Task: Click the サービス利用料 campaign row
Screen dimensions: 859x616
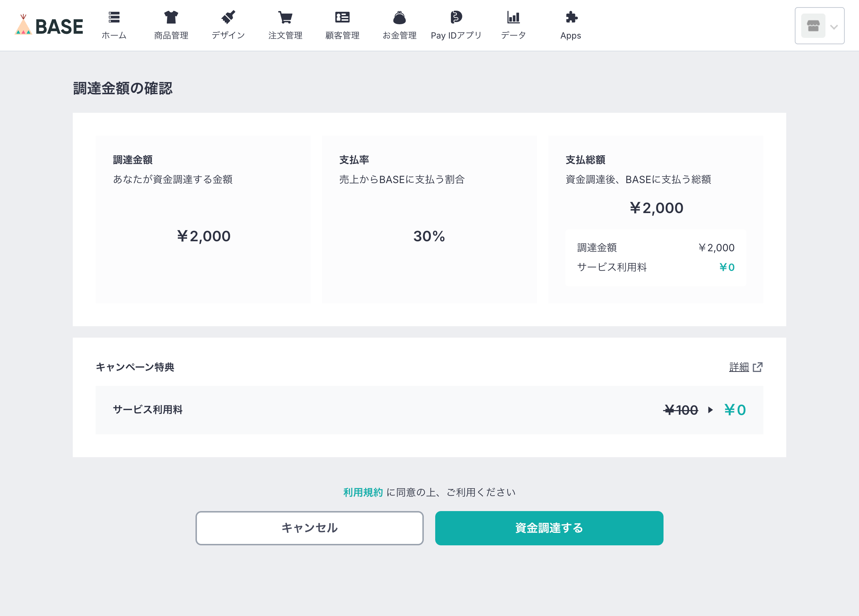Action: point(429,410)
